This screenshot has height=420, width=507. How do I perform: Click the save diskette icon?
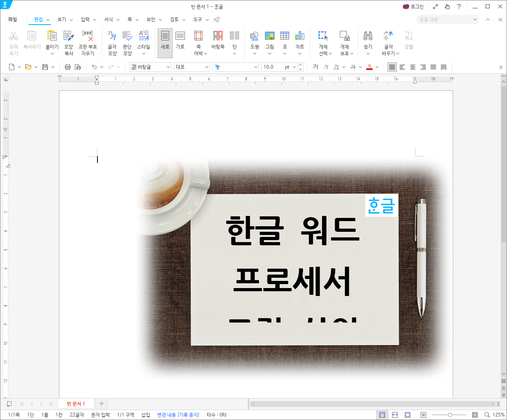[x=45, y=67]
